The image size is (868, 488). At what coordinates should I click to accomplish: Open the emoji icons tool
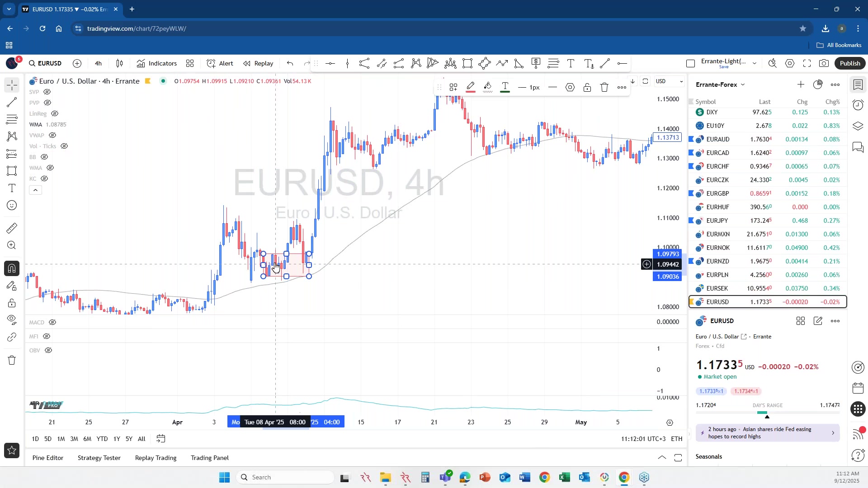click(12, 206)
